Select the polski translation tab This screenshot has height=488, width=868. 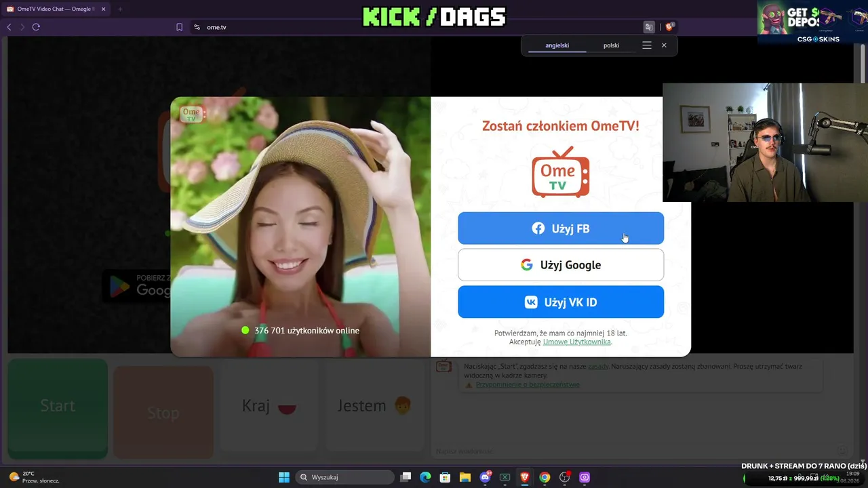[611, 45]
